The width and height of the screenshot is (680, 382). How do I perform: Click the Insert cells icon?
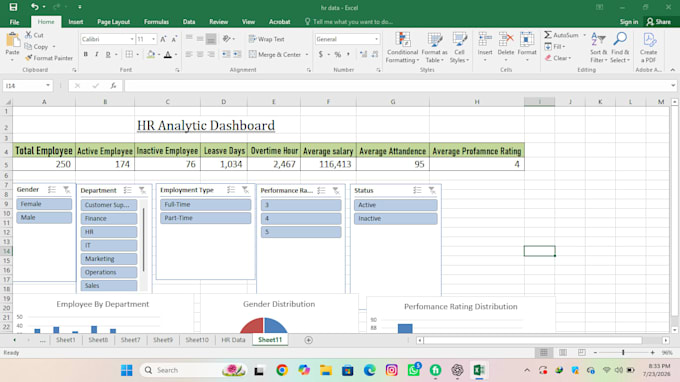485,40
